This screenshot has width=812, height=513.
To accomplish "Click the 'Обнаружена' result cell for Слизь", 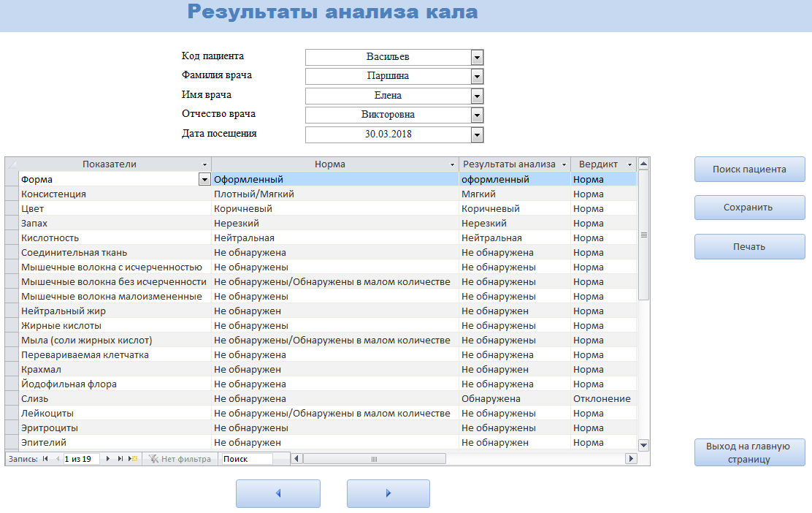I will tap(515, 398).
